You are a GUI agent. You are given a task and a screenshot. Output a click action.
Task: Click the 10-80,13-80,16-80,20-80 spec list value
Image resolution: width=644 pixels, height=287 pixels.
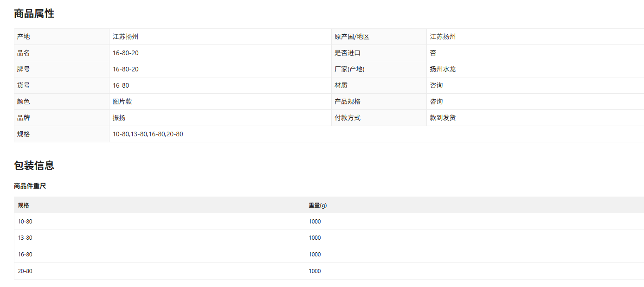148,134
